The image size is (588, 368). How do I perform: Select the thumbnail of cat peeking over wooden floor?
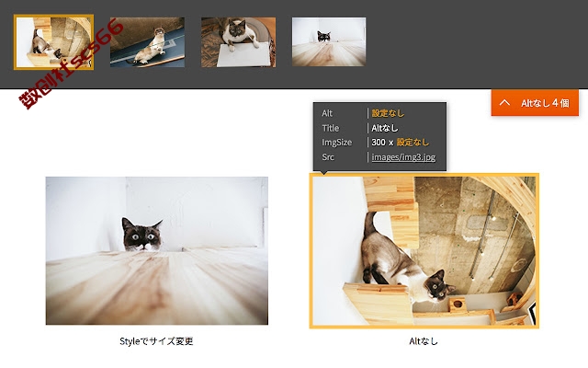pyautogui.click(x=329, y=41)
